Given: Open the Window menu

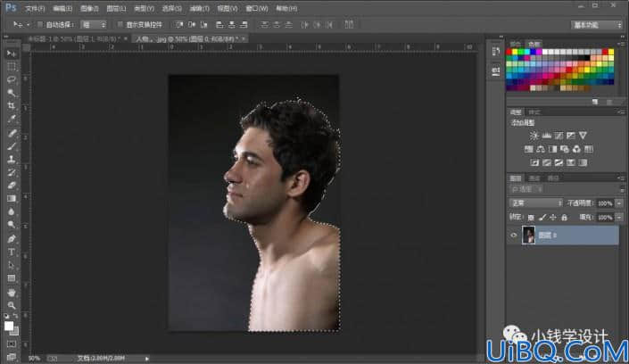Looking at the screenshot, I should [257, 8].
